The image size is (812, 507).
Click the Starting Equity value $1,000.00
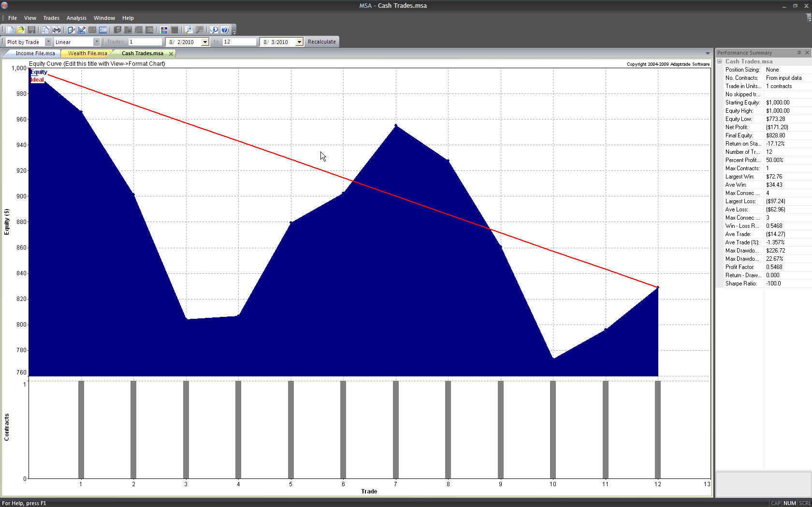coord(778,103)
